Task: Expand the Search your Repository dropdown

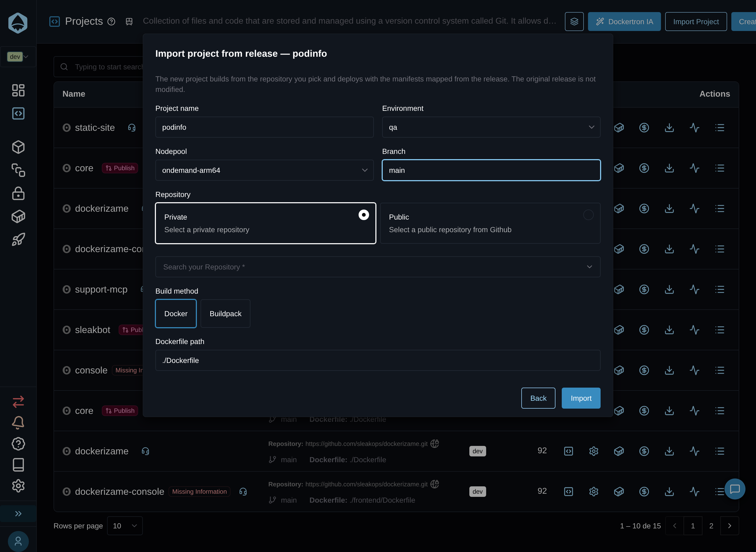Action: 378,267
